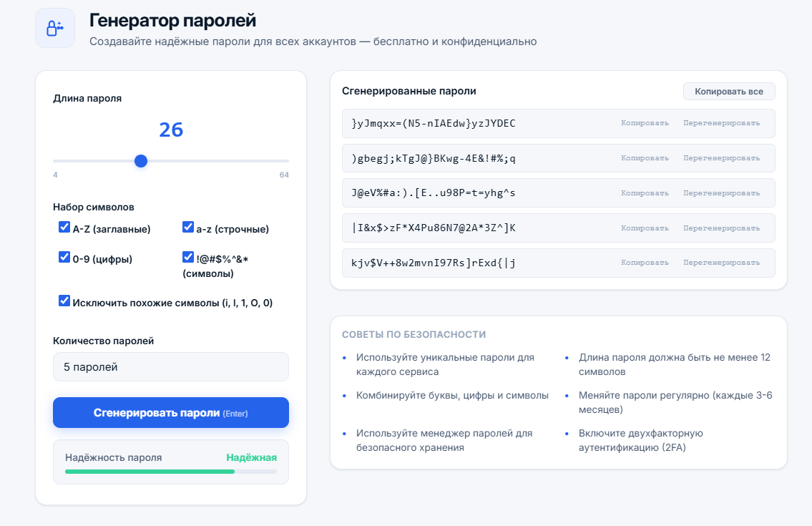Copy the password starting with |I&x$>zF
812x526 pixels.
point(645,228)
